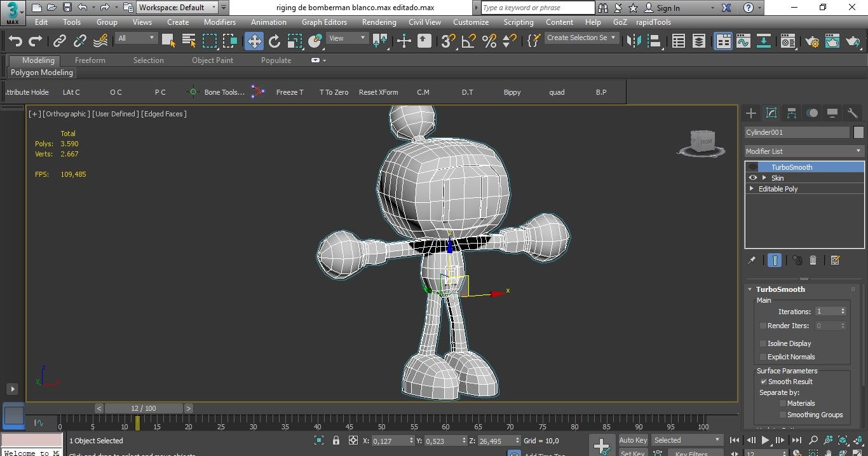The width and height of the screenshot is (868, 456).
Task: Click the Pin Stack icon
Action: pos(752,260)
